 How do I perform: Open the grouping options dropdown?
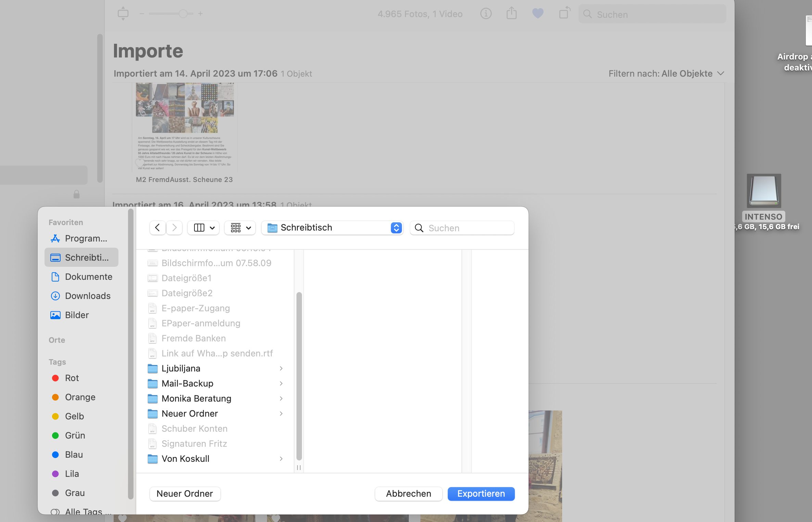coord(240,228)
